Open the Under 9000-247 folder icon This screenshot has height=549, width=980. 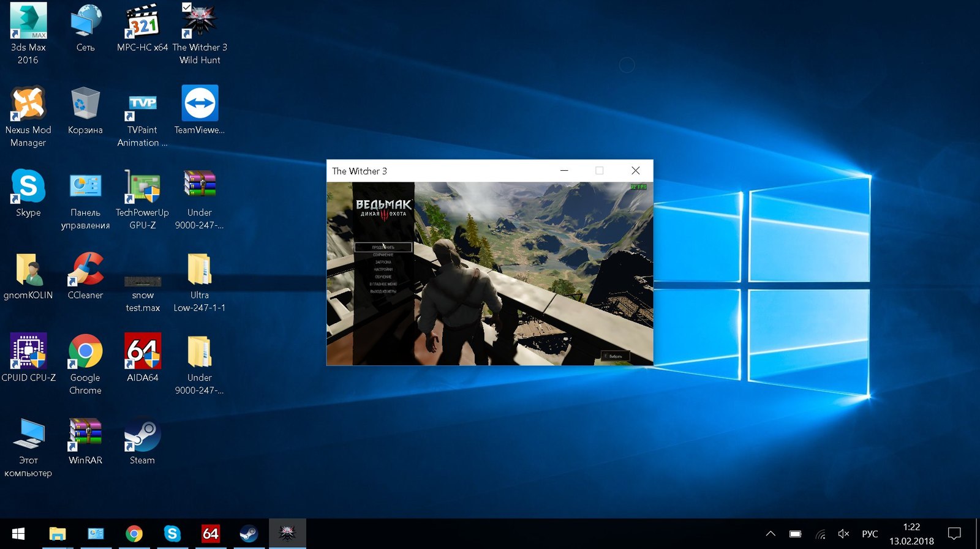coord(200,364)
